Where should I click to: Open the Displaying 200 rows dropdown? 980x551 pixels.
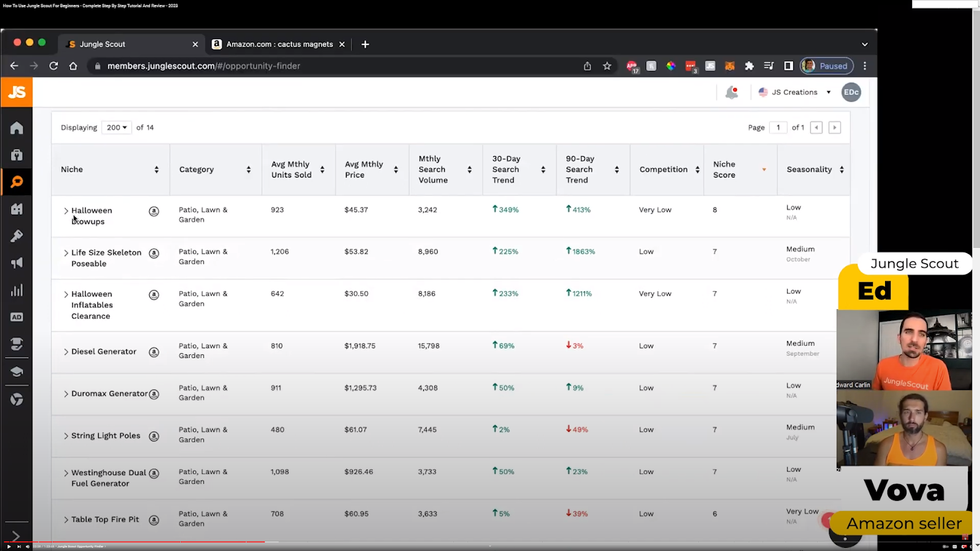point(116,127)
